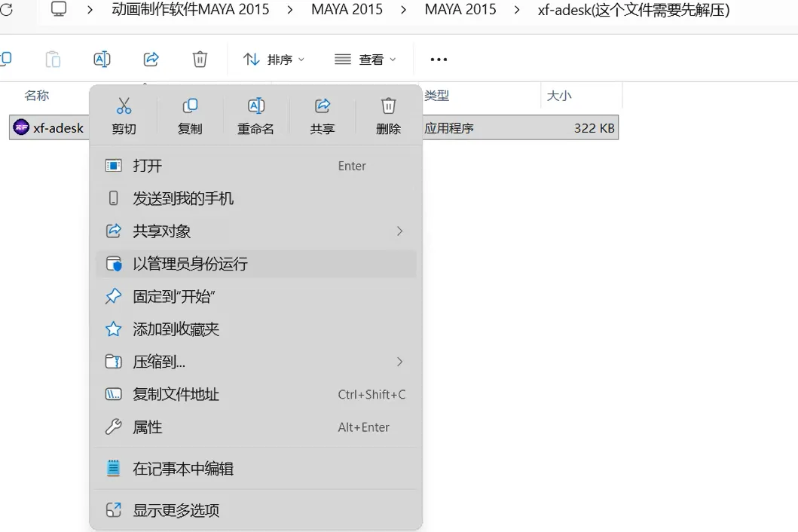The image size is (798, 532).
Task: Click the Share icon in context menu
Action: 323,106
